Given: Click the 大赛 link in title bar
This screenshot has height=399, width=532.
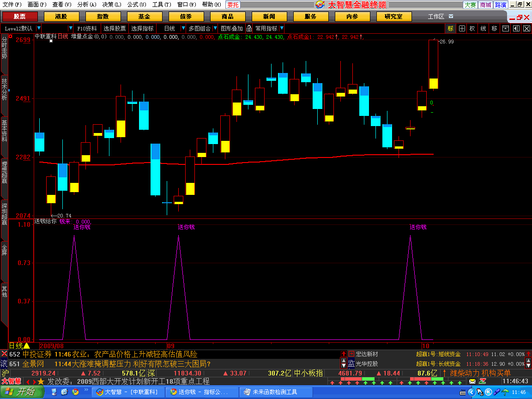Looking at the screenshot, I should (470, 5).
